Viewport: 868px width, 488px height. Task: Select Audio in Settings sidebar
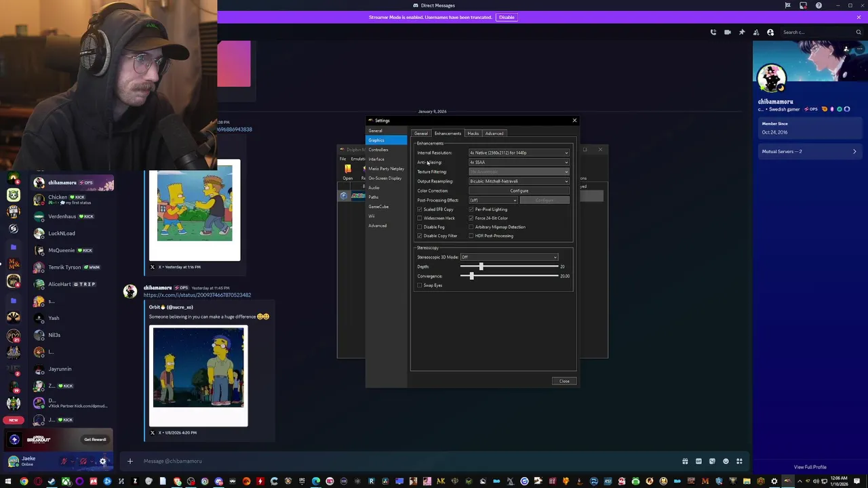point(386,188)
